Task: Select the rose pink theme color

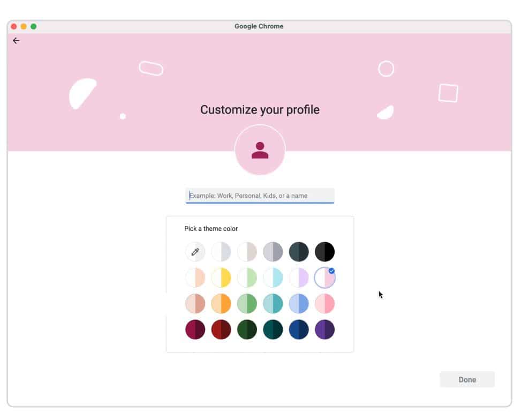Action: (324, 304)
